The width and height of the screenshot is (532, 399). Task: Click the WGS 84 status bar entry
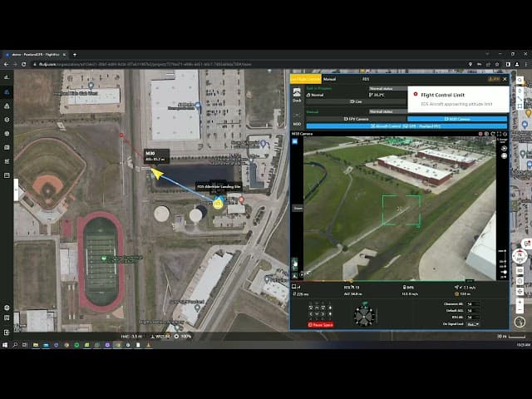pos(160,337)
